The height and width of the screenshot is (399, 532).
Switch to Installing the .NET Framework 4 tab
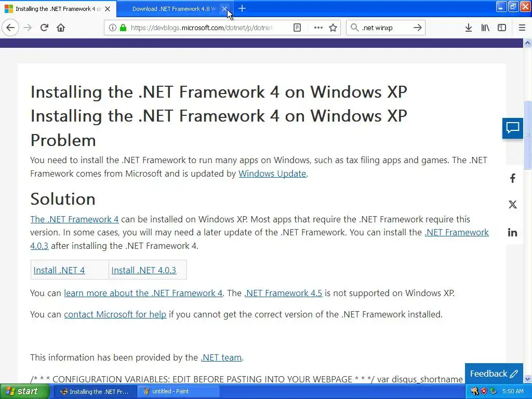(x=58, y=9)
